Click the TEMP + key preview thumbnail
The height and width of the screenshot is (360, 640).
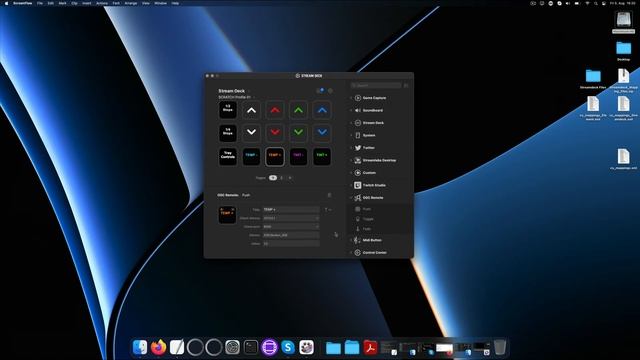click(x=227, y=215)
